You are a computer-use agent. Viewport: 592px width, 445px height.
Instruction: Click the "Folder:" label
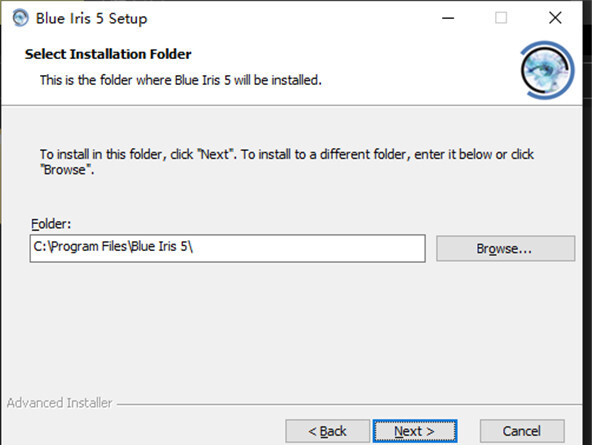click(51, 224)
